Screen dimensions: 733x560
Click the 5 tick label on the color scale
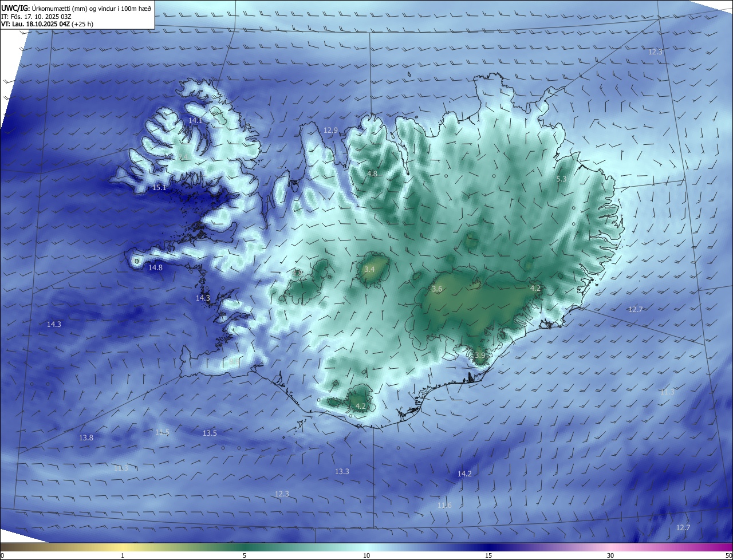click(x=245, y=556)
